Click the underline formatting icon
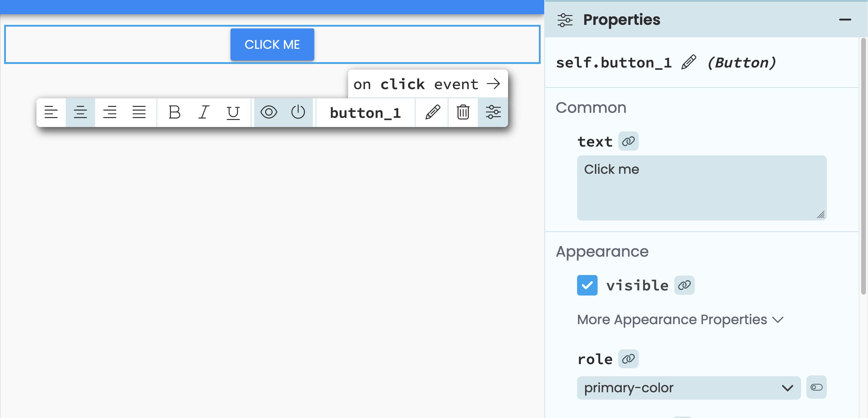The width and height of the screenshot is (868, 418). [233, 112]
